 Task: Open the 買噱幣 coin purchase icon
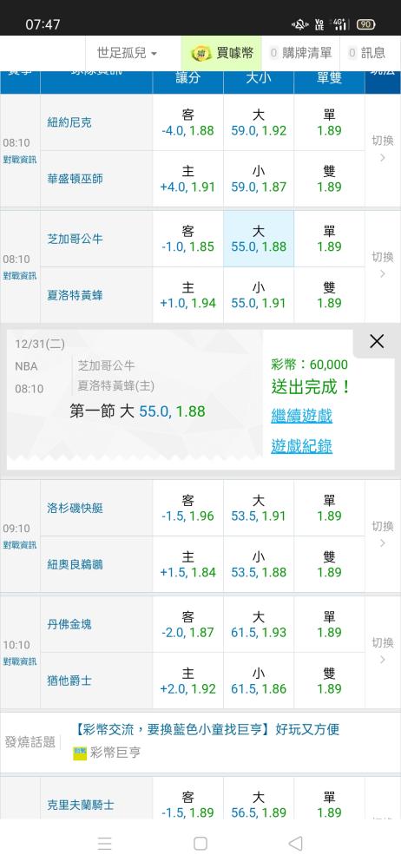tap(201, 53)
